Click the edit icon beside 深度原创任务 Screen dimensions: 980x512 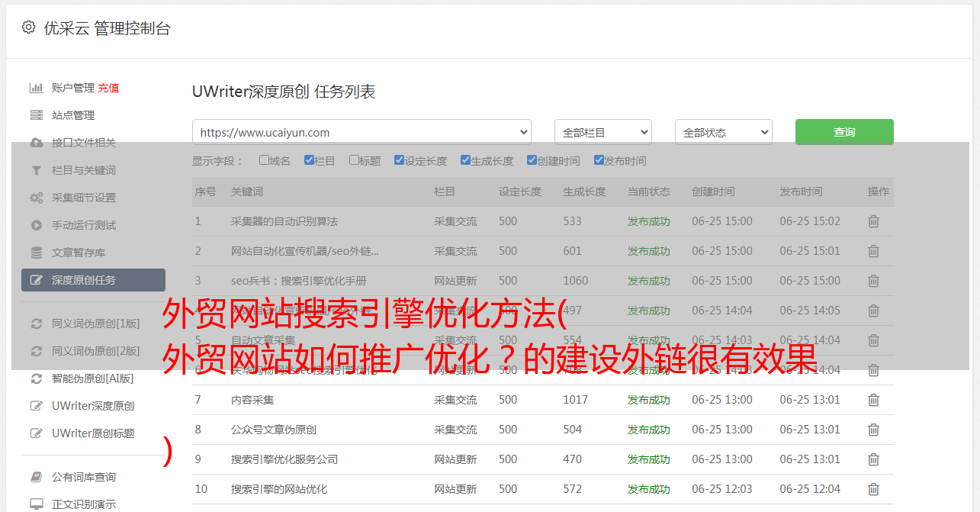[x=36, y=280]
